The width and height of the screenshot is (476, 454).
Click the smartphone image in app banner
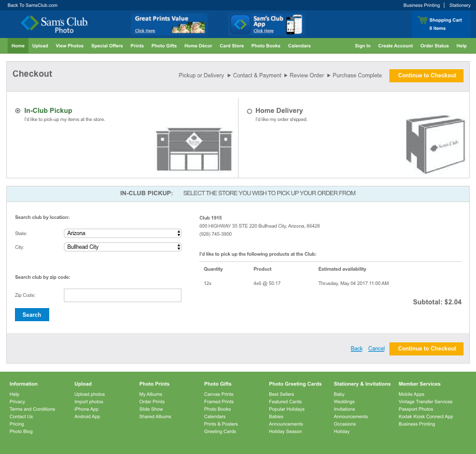pyautogui.click(x=294, y=24)
